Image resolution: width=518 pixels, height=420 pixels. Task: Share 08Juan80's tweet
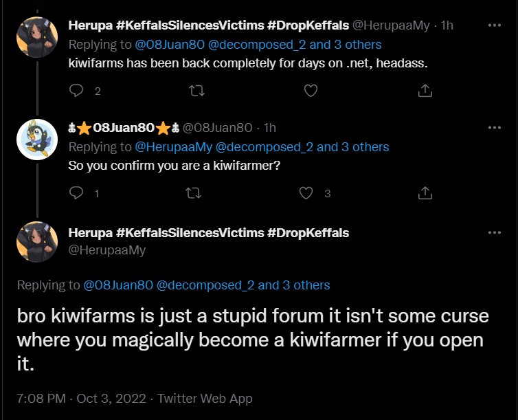(x=425, y=193)
